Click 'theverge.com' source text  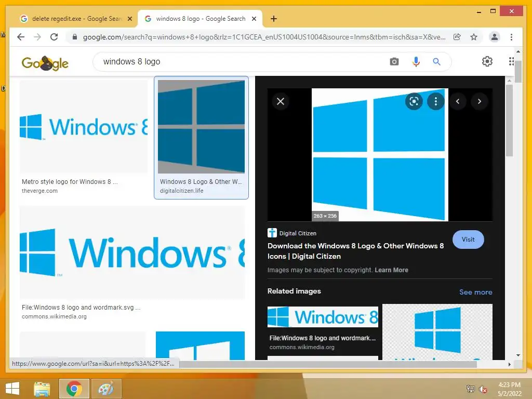(39, 191)
